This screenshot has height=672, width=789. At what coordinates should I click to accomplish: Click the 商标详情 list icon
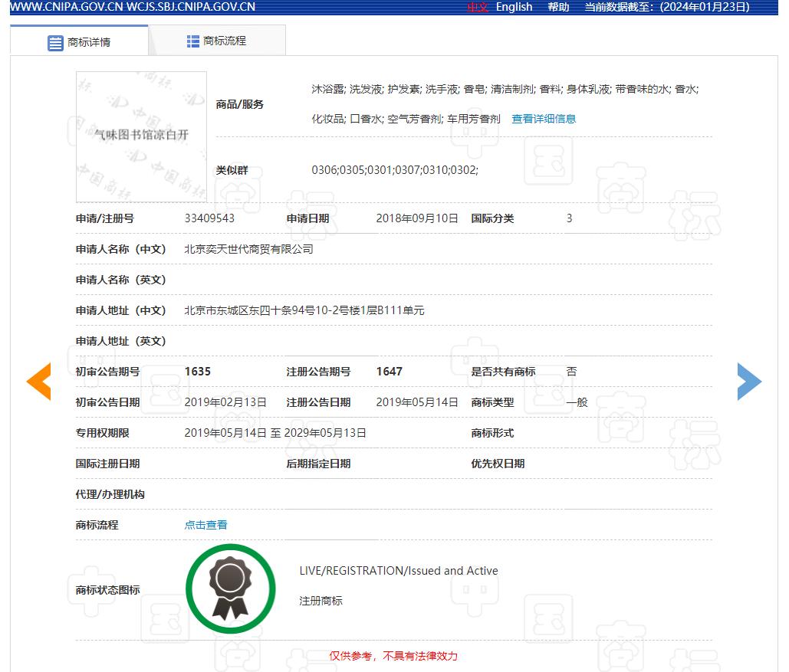click(x=55, y=43)
